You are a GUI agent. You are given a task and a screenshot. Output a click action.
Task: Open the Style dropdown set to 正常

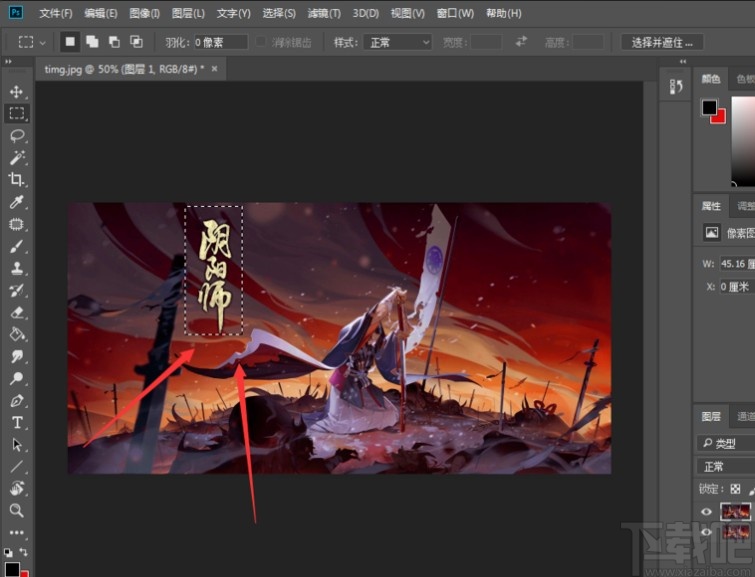(x=398, y=42)
